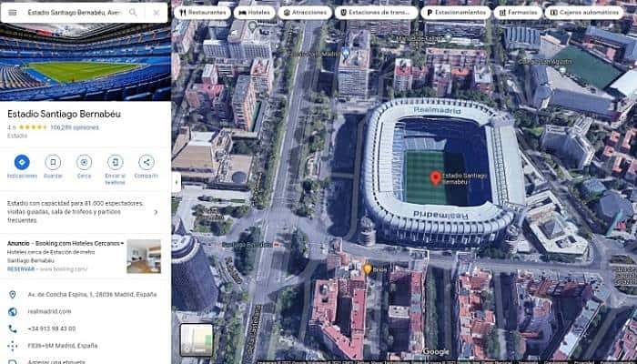
Task: Save place with Guardar bookmark icon
Action: point(53,162)
